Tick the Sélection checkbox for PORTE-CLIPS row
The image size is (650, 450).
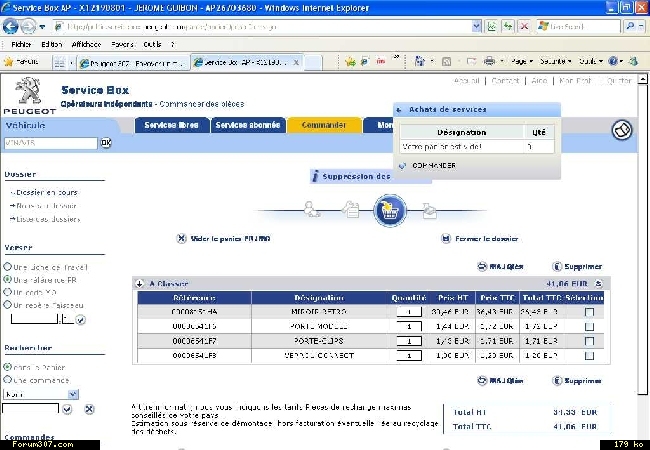[x=589, y=341]
